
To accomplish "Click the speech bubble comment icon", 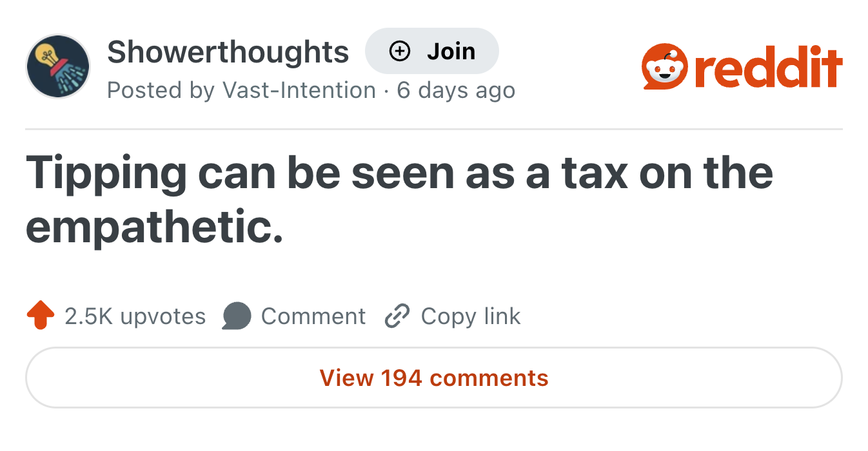I will [x=236, y=316].
